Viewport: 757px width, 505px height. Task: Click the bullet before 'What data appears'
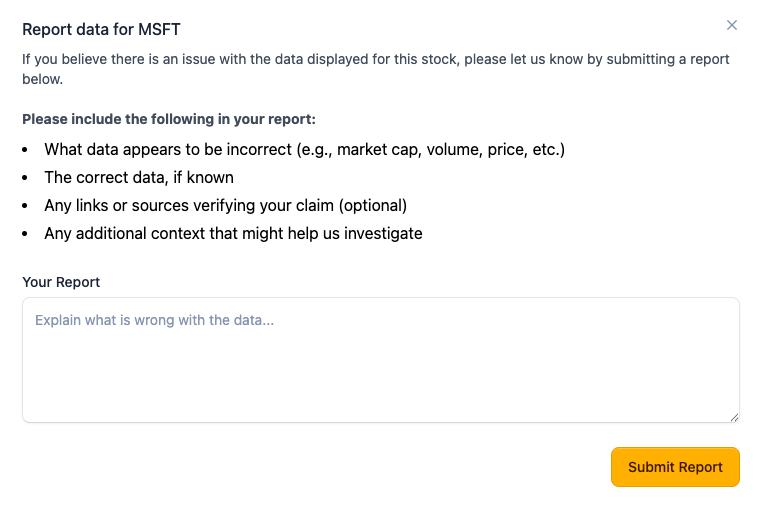tap(26, 150)
